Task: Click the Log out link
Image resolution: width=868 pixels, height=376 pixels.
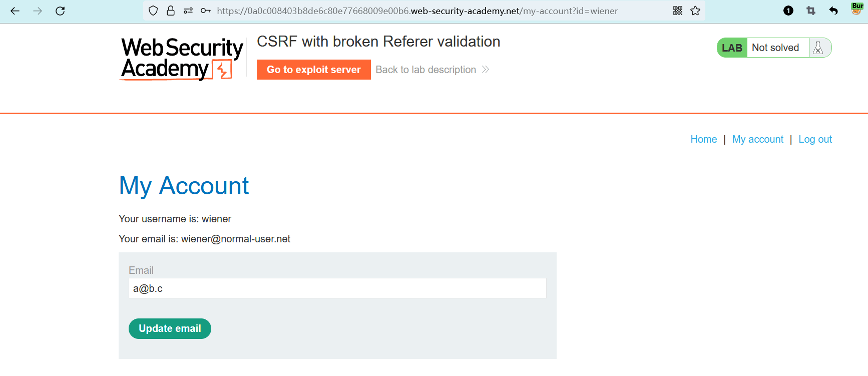Action: point(815,139)
